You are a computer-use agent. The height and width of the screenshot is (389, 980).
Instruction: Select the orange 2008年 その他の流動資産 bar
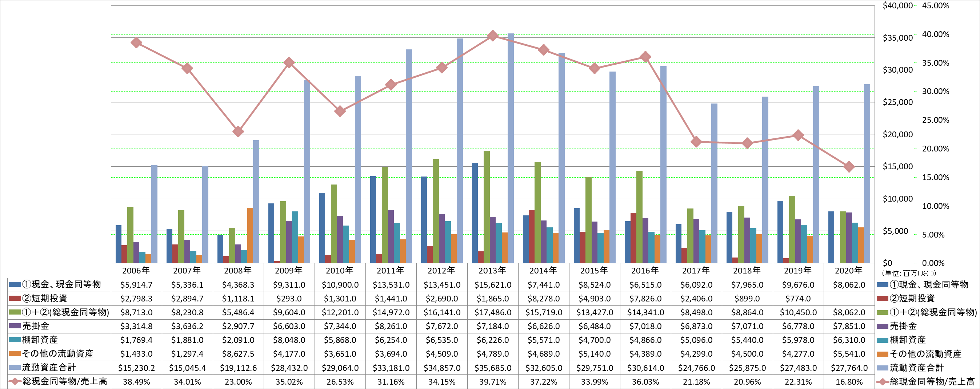pyautogui.click(x=250, y=235)
